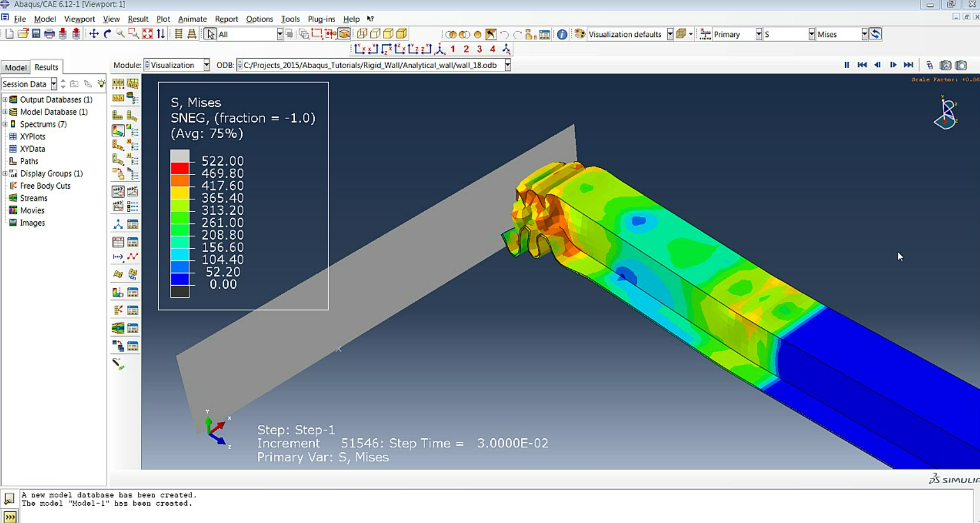Viewport: 980px width, 523px height.
Task: Open the ODB file path dropdown
Action: coord(508,65)
